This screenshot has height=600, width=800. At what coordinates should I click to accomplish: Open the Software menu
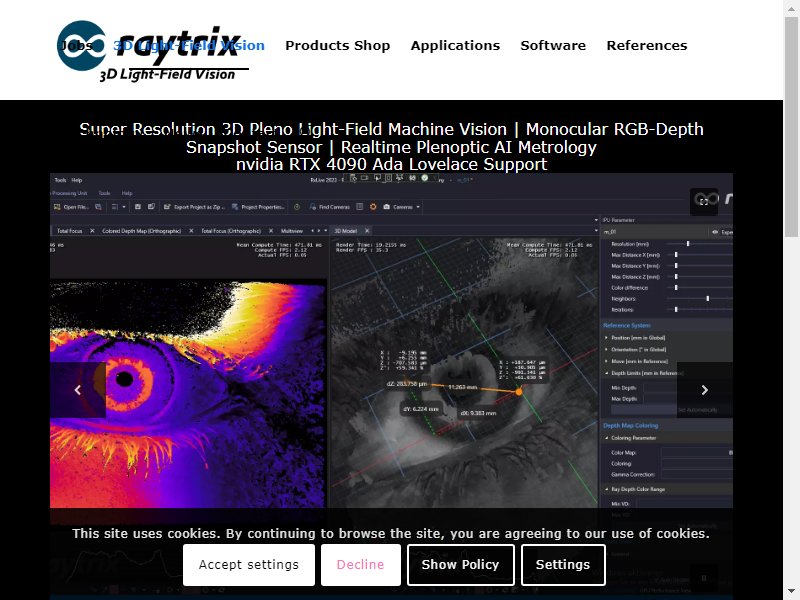(553, 45)
